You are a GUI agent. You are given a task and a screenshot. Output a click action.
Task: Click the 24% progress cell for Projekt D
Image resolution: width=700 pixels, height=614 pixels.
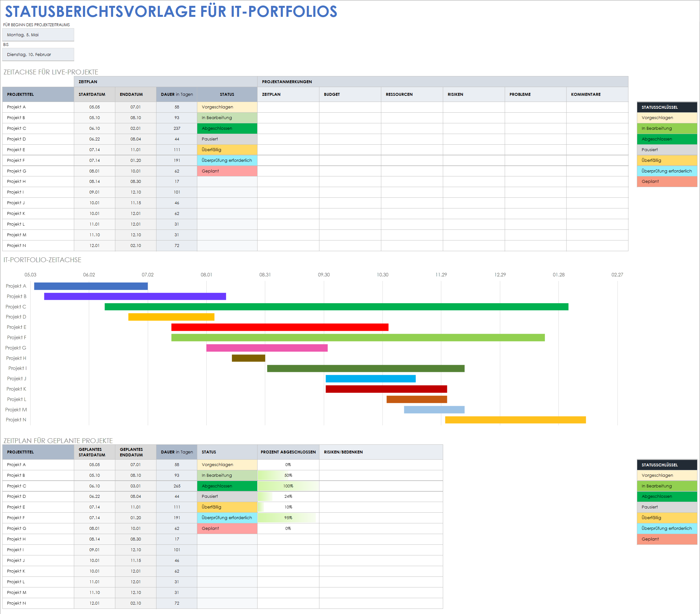tap(288, 497)
